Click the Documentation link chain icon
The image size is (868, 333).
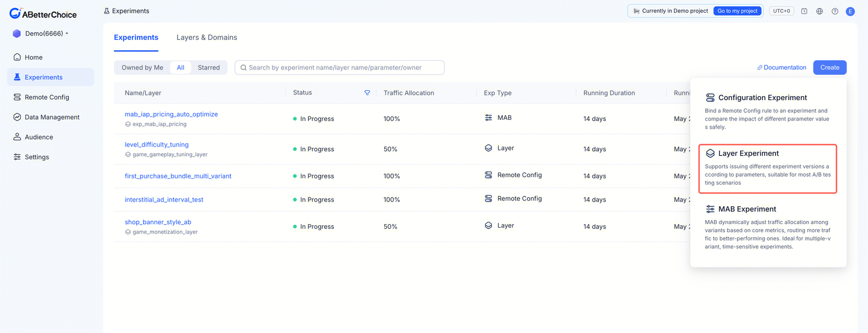pyautogui.click(x=760, y=68)
